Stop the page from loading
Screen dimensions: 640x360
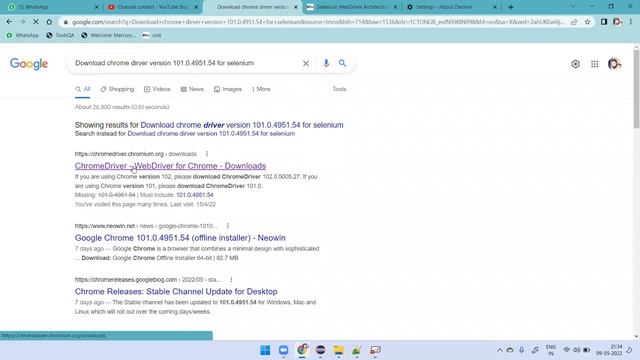(36, 22)
